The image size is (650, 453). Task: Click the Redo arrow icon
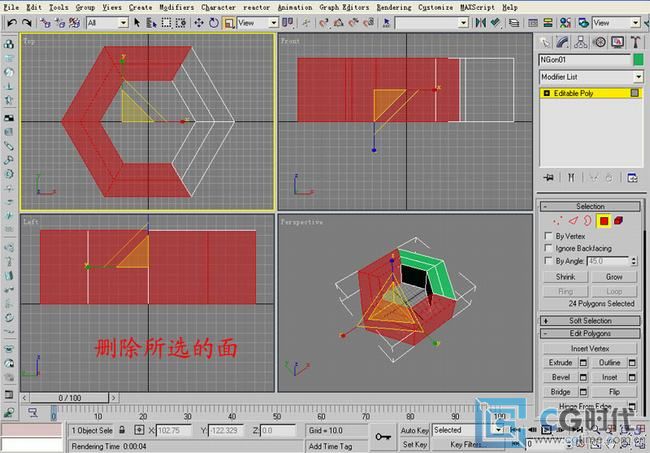click(27, 22)
